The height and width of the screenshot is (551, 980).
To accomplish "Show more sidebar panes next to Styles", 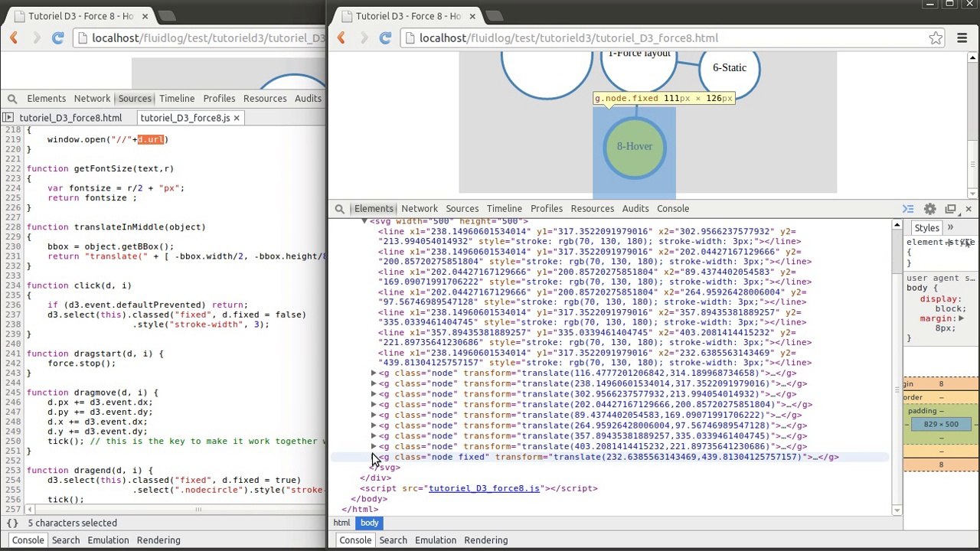I will [x=950, y=227].
